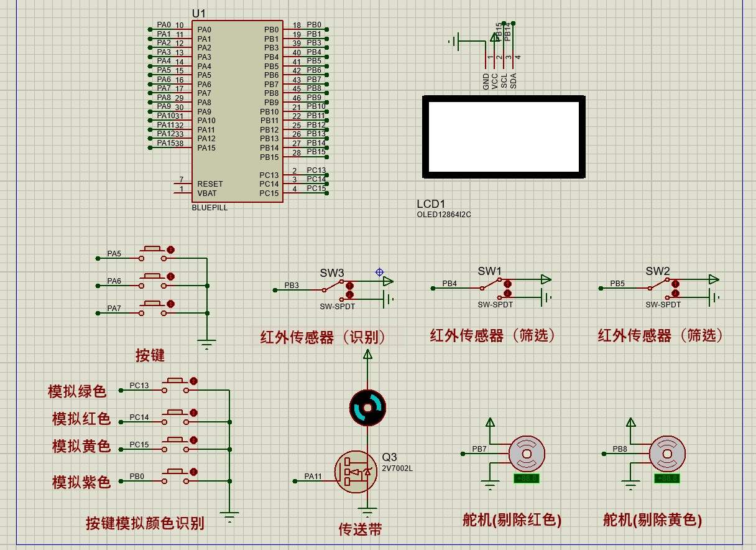Click the 舵机(剔除红色) label

pos(512,520)
